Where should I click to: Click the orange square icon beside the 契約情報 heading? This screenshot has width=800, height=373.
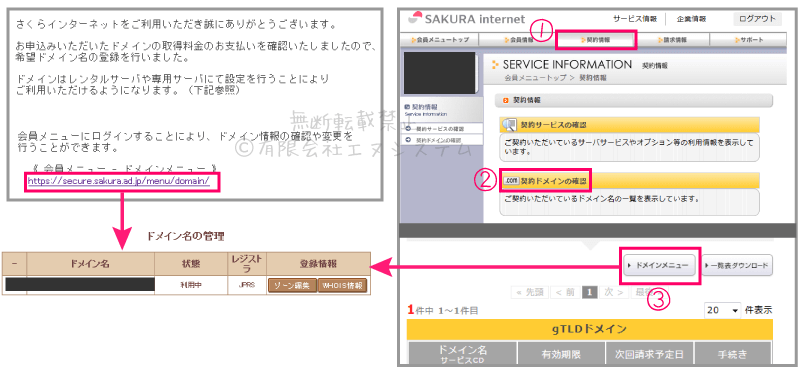click(506, 101)
